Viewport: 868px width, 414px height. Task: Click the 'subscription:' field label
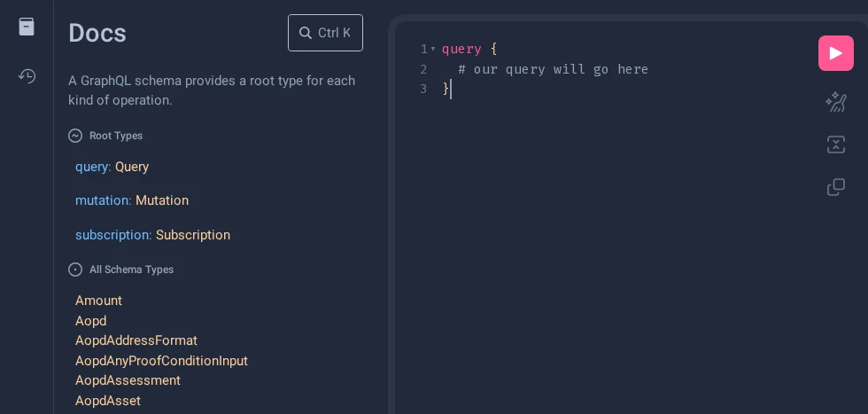coord(113,235)
